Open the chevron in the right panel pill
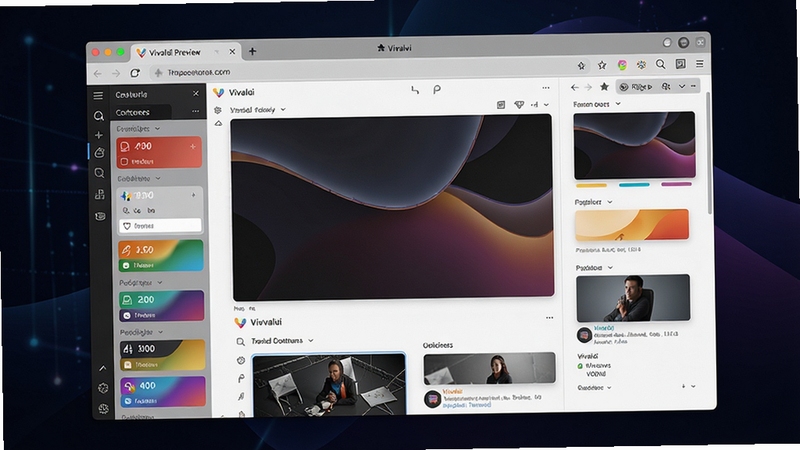 click(682, 87)
